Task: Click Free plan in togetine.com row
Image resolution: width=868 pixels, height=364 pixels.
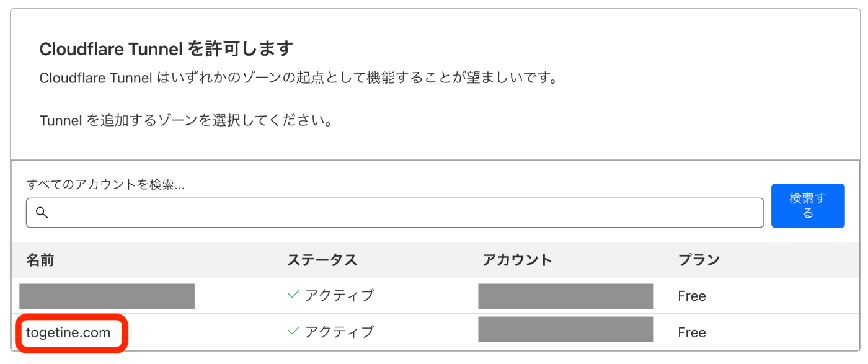Action: point(692,332)
